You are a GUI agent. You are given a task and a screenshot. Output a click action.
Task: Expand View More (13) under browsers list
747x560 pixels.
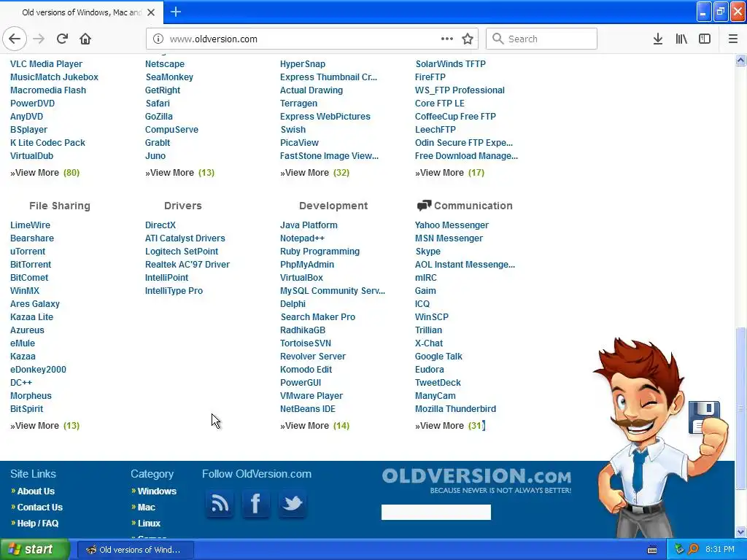(x=179, y=172)
